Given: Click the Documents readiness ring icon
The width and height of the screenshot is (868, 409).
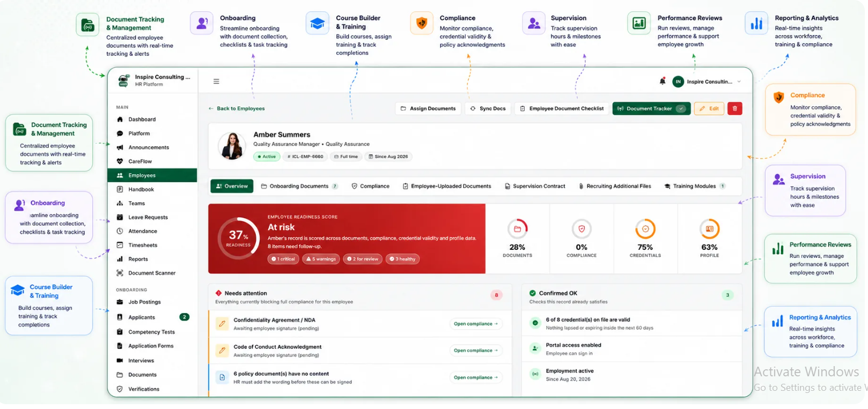Looking at the screenshot, I should pyautogui.click(x=517, y=229).
